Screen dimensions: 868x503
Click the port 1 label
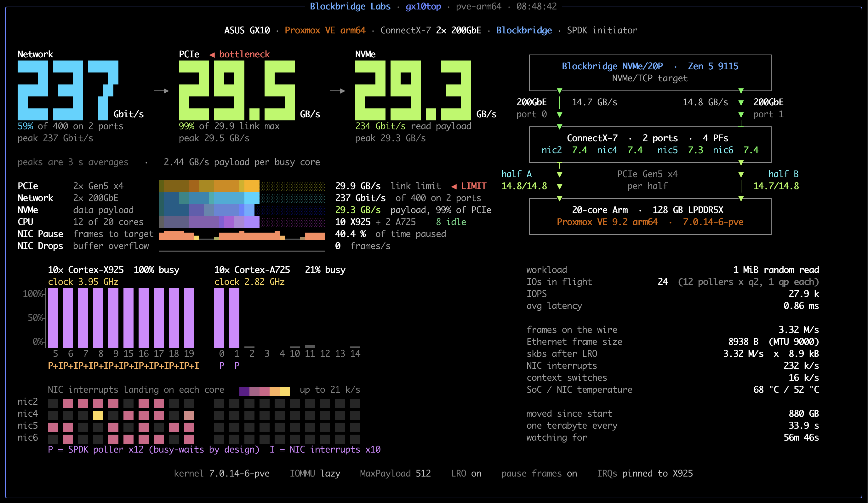(768, 114)
